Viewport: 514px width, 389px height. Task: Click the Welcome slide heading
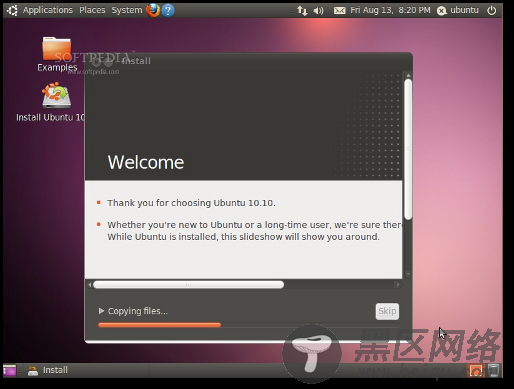click(x=146, y=163)
